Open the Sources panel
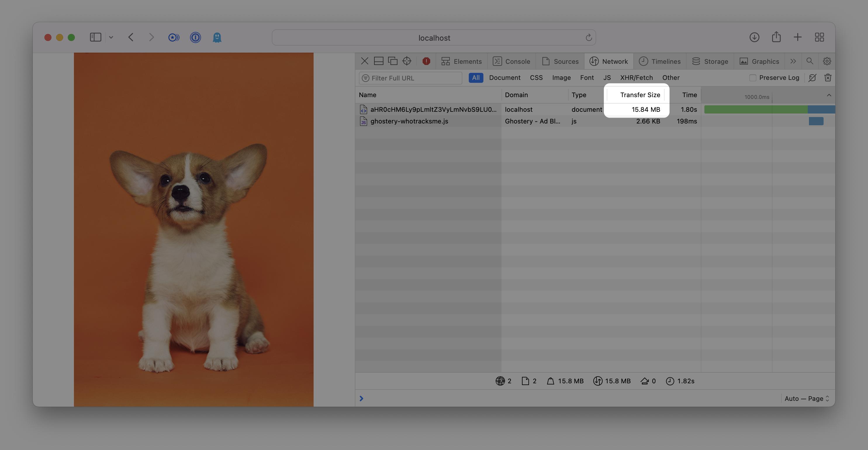868x450 pixels. [560, 61]
